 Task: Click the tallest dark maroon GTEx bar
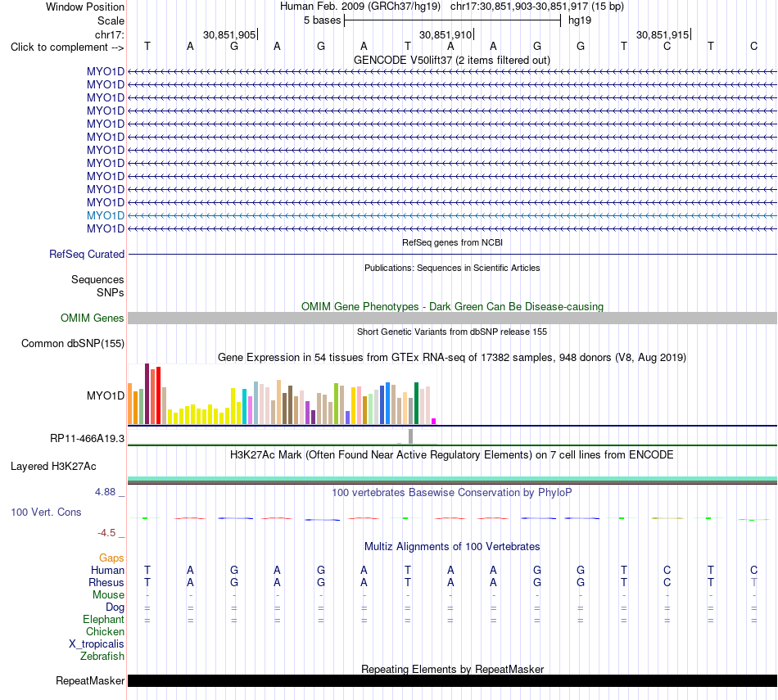click(x=147, y=394)
